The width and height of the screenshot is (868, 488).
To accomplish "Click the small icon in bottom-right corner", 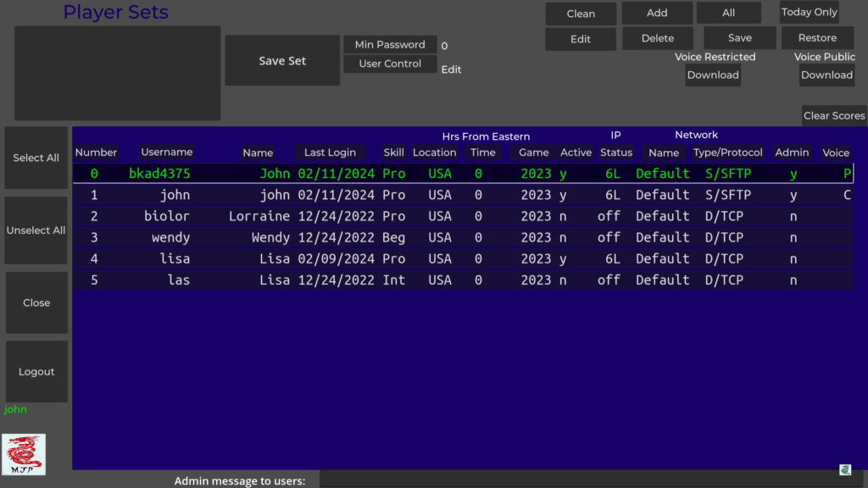I will pos(844,469).
